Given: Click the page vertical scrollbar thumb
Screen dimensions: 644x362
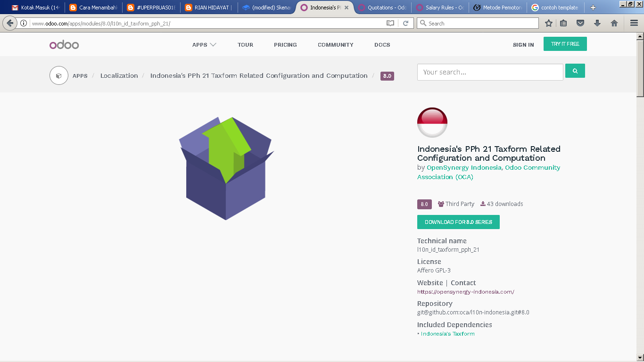Looking at the screenshot, I should pos(640,69).
